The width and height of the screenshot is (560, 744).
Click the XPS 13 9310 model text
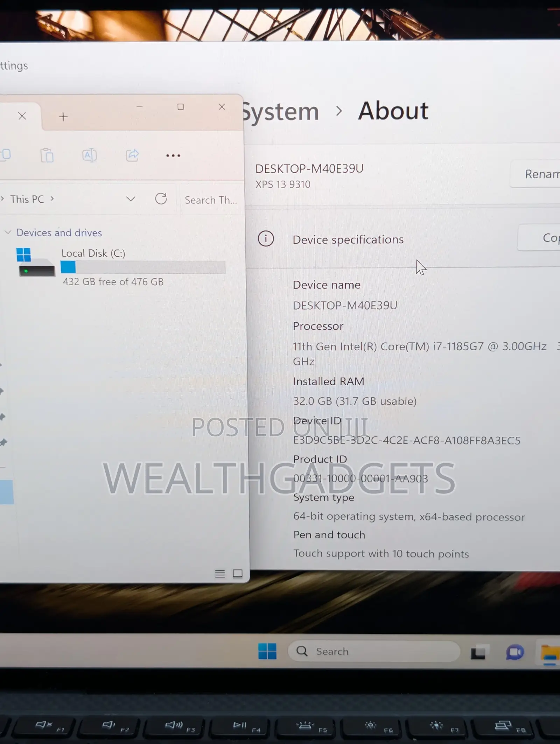[283, 184]
